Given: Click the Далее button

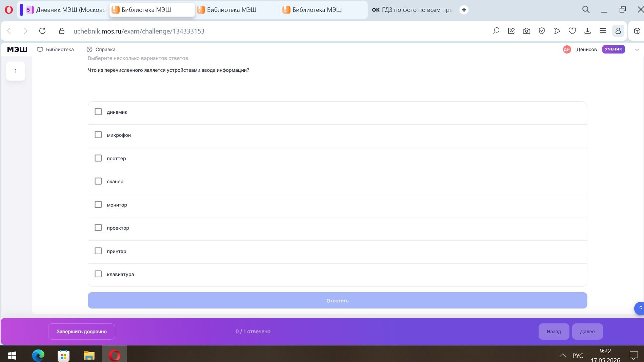Looking at the screenshot, I should click(587, 332).
